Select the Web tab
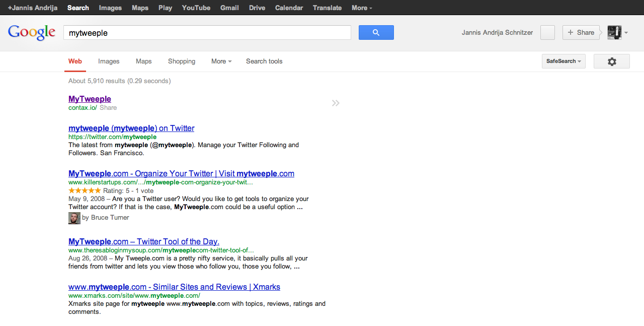This screenshot has height=326, width=644. (75, 61)
